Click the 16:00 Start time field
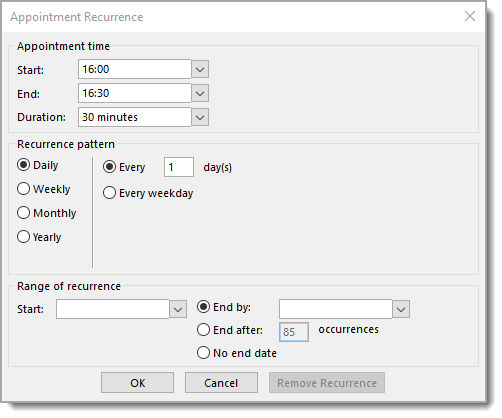The image size is (502, 418). (x=135, y=69)
